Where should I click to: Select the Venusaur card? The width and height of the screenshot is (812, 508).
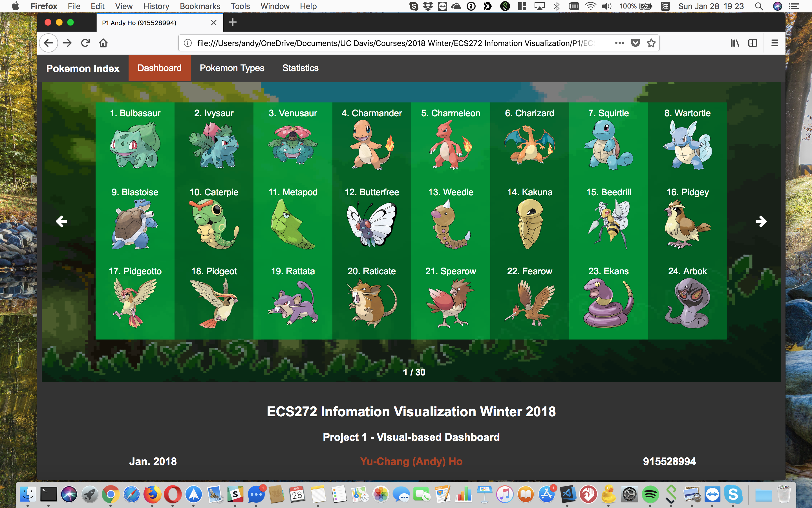point(293,142)
